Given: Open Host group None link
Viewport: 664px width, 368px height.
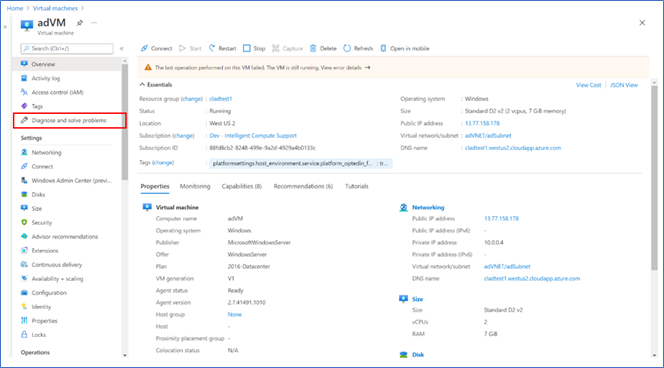Looking at the screenshot, I should click(235, 315).
